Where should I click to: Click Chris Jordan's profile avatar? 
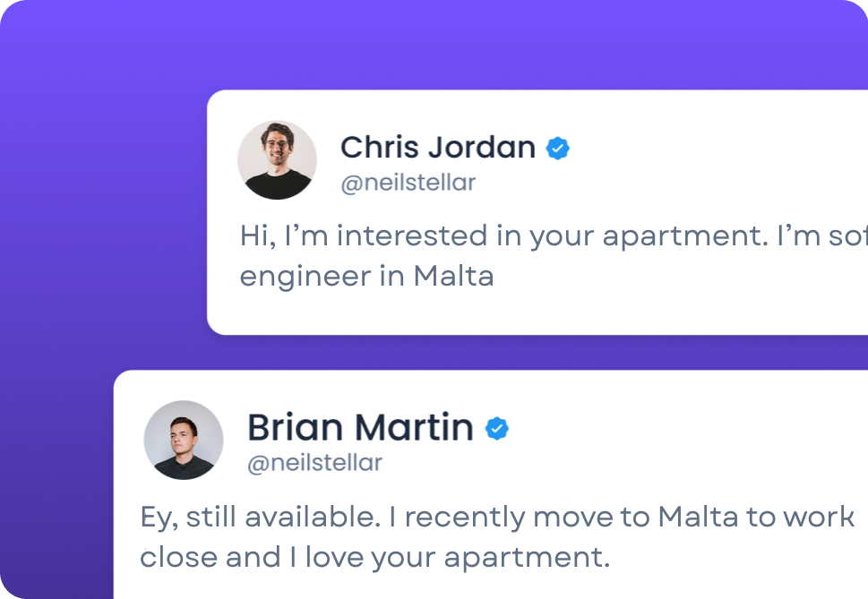pos(277,160)
